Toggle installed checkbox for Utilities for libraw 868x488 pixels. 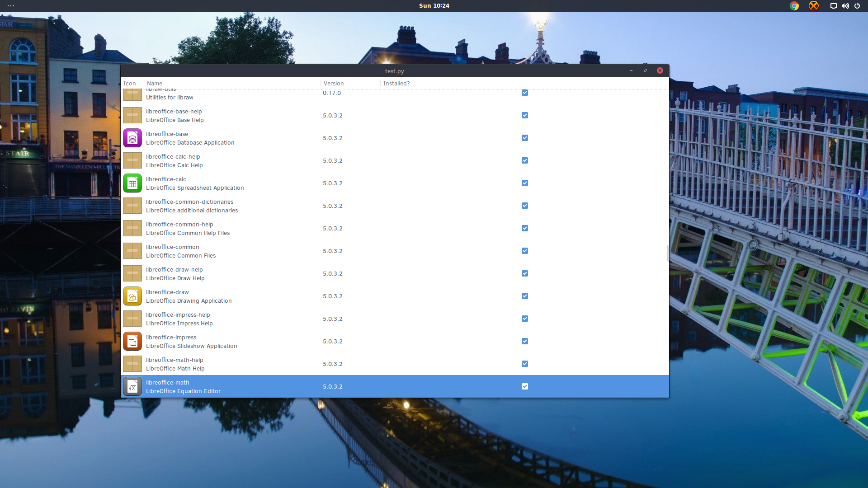pyautogui.click(x=525, y=93)
